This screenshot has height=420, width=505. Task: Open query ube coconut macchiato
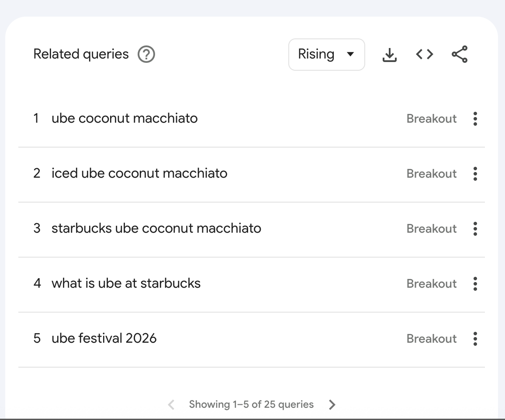125,118
